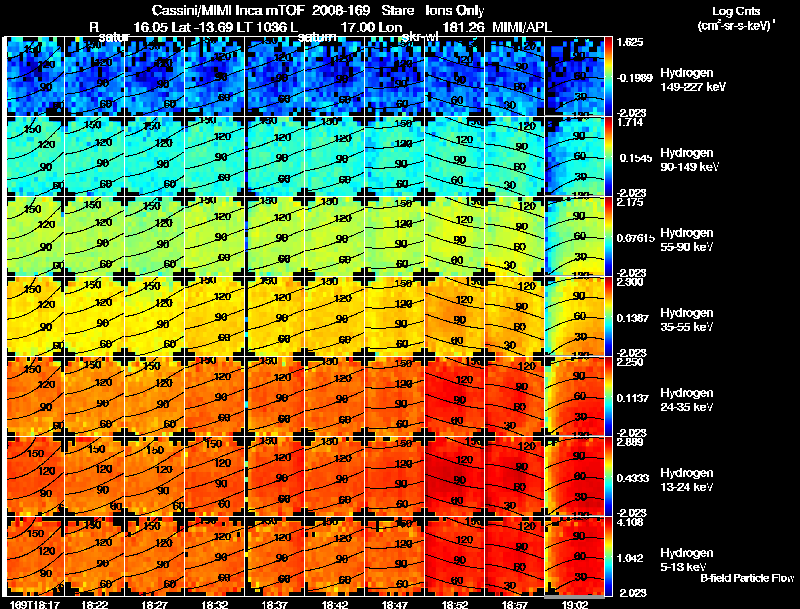Click the Cassini/MIMI Inca mTOF title text
800x609 pixels.
click(227, 11)
